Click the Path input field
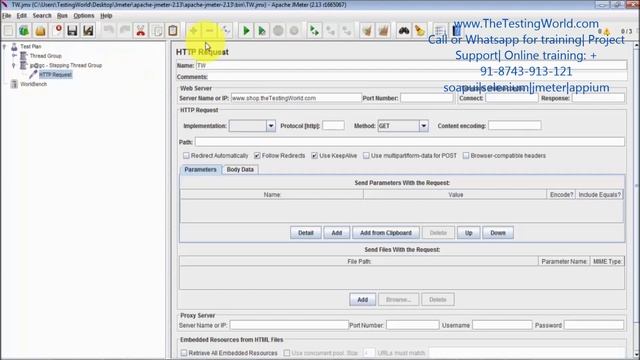Screen dimensions: 640x360 click(409, 142)
